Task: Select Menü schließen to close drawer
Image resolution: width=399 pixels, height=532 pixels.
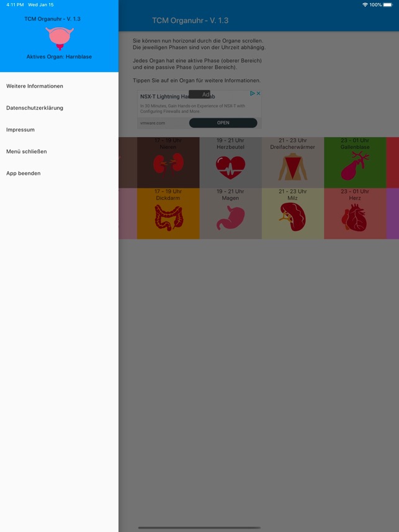Action: click(27, 151)
